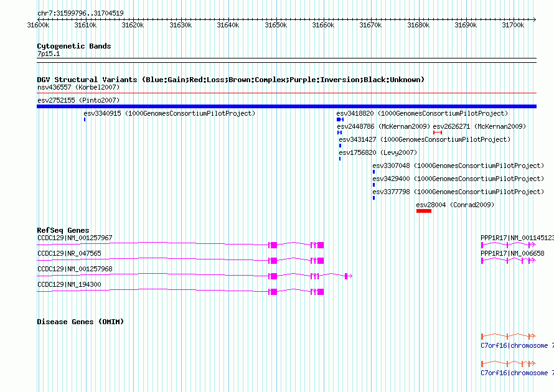Viewport: 554px width, 392px height.
Task: Open the esv2626271 (McKernan2009) label
Action: click(479, 126)
